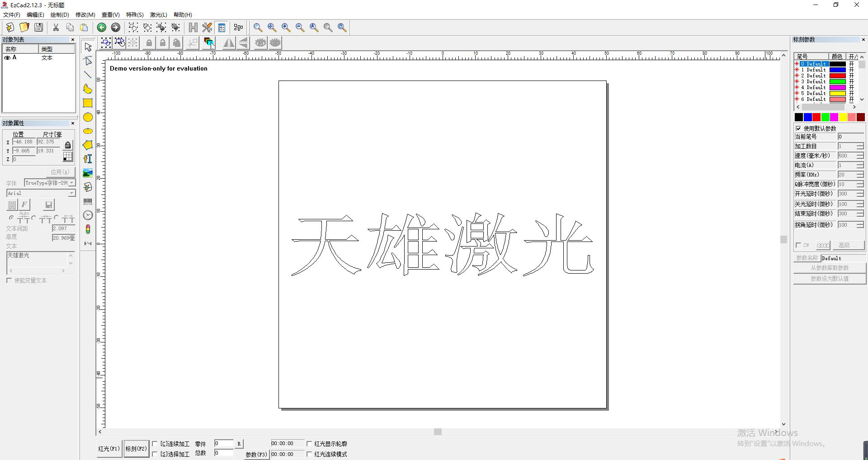Uncheck the use default parameters checkbox
Screen dimensions: 868x460
[x=798, y=128]
